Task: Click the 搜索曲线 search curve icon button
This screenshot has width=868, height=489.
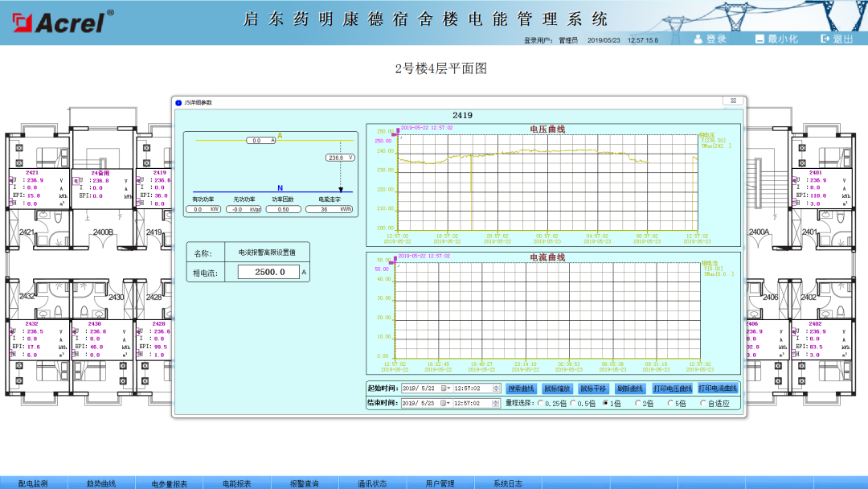Action: [522, 388]
